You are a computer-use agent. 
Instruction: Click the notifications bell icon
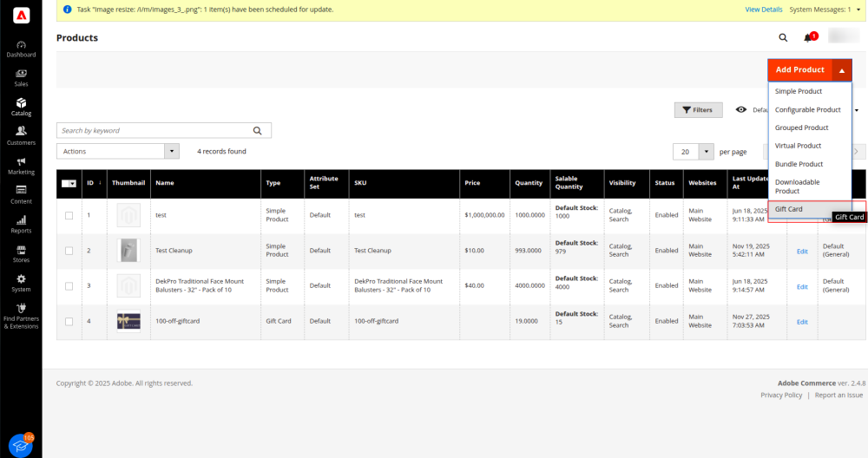tap(808, 37)
